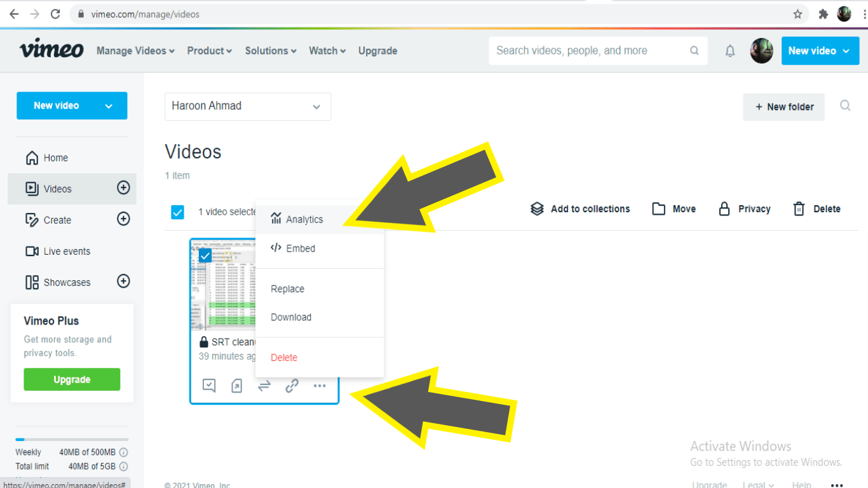
Task: Click Privacy in the bulk actions bar
Action: 744,208
